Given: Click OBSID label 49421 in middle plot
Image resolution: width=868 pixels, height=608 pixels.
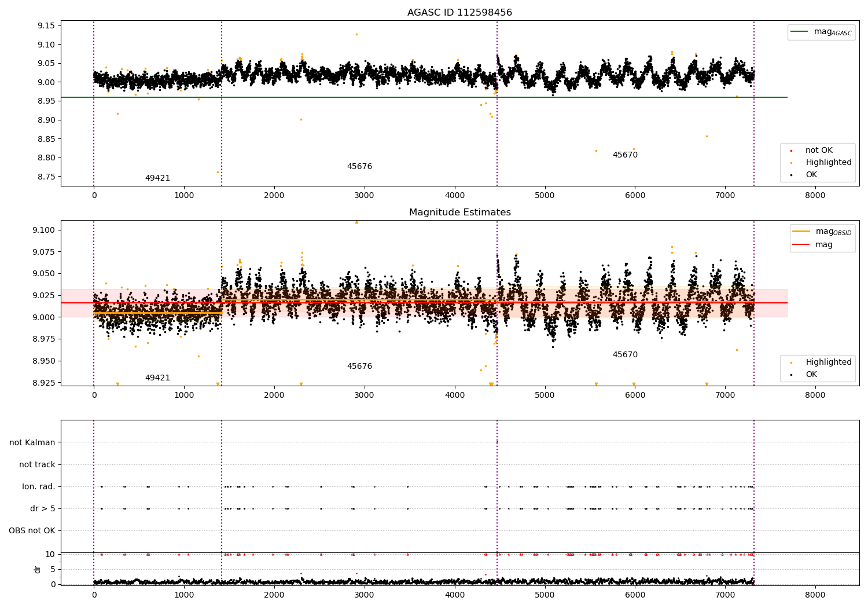Looking at the screenshot, I should 157,378.
